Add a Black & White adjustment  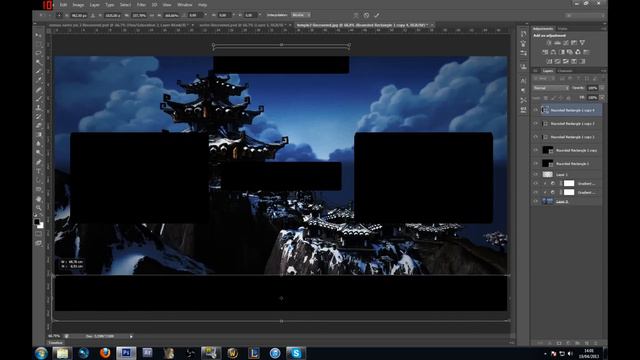tap(562, 52)
